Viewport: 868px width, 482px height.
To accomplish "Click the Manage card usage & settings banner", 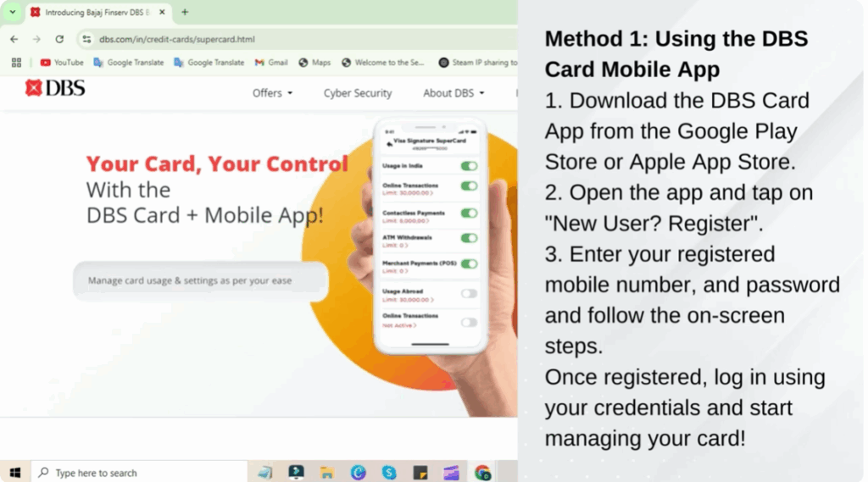I will 200,280.
